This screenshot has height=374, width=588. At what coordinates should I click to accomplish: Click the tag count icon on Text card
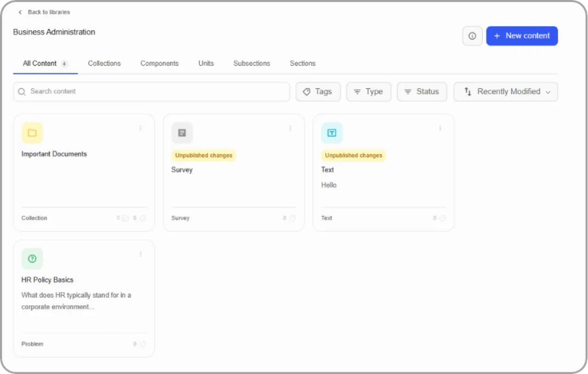[443, 218]
